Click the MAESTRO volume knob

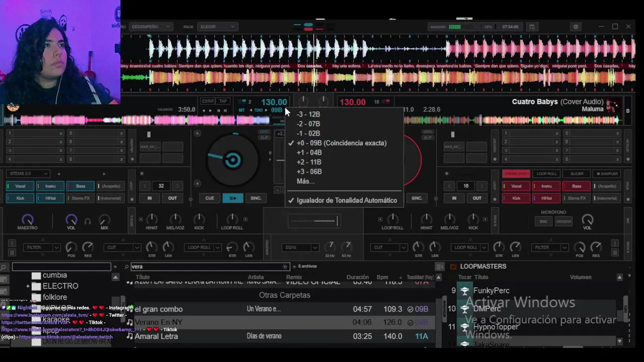27,220
